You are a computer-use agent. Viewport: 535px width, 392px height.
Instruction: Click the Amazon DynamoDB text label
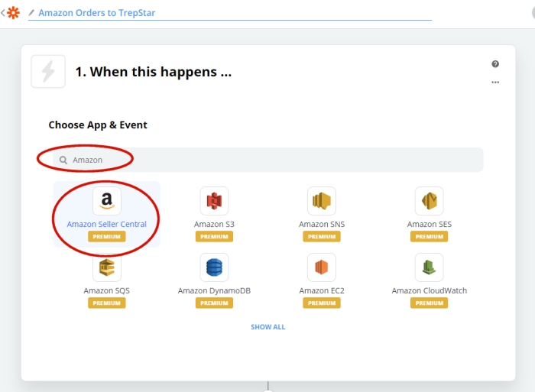pos(214,290)
